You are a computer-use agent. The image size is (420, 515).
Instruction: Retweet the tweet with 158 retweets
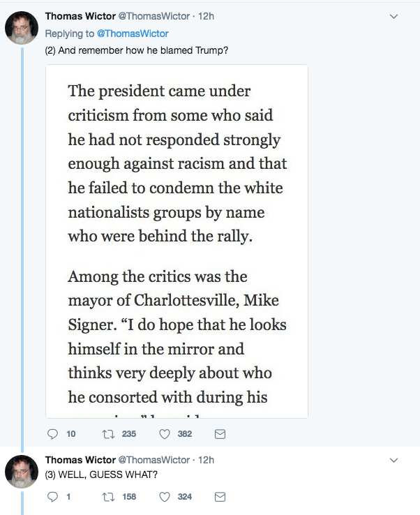click(x=107, y=497)
